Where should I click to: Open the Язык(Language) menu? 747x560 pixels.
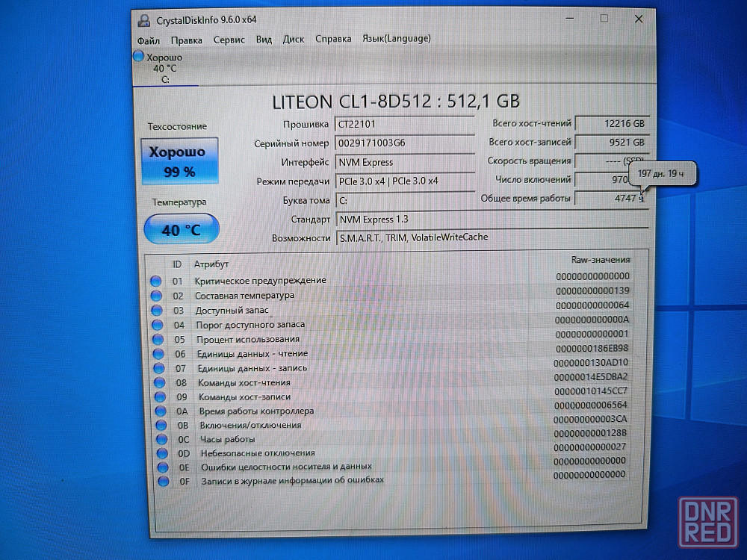pyautogui.click(x=397, y=39)
